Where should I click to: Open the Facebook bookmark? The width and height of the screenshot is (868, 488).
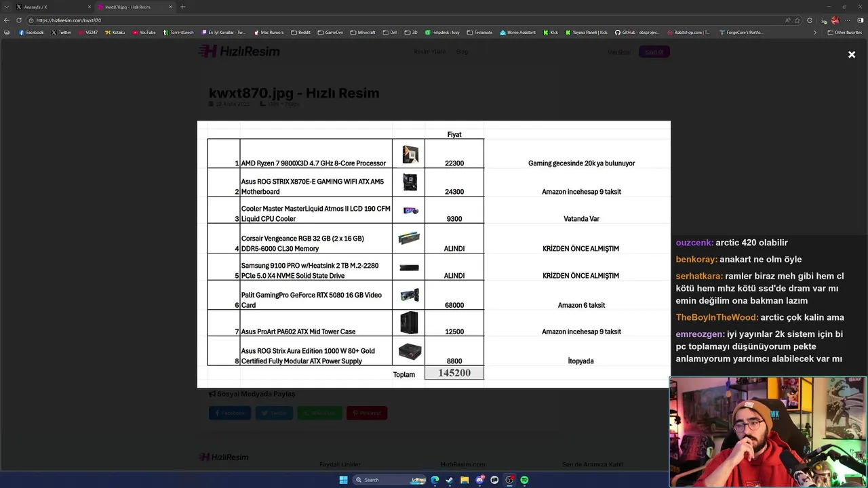pos(31,33)
